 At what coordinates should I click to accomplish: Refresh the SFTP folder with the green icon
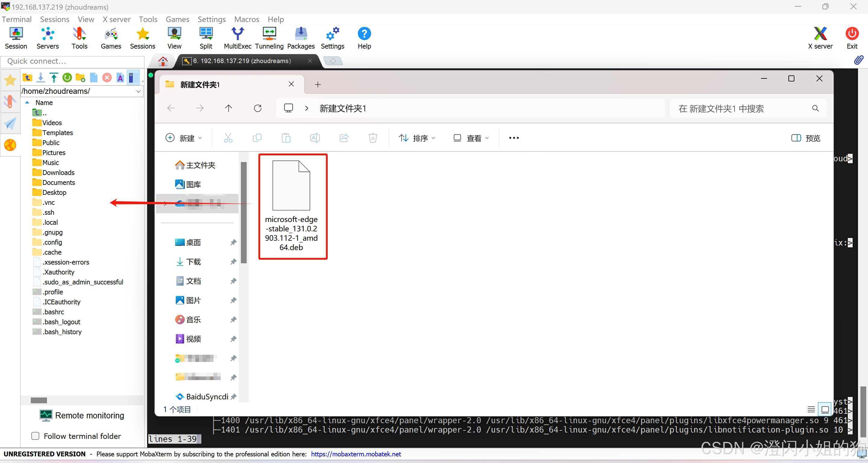point(67,78)
